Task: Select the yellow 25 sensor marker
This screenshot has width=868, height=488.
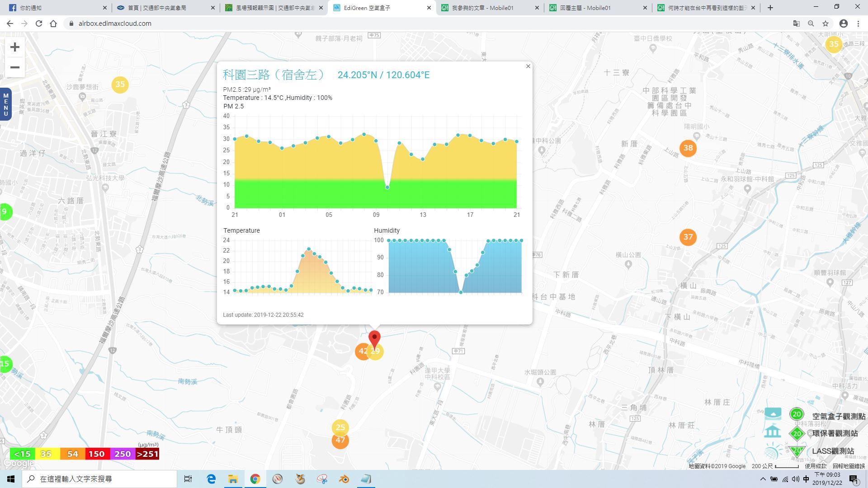Action: tap(340, 427)
